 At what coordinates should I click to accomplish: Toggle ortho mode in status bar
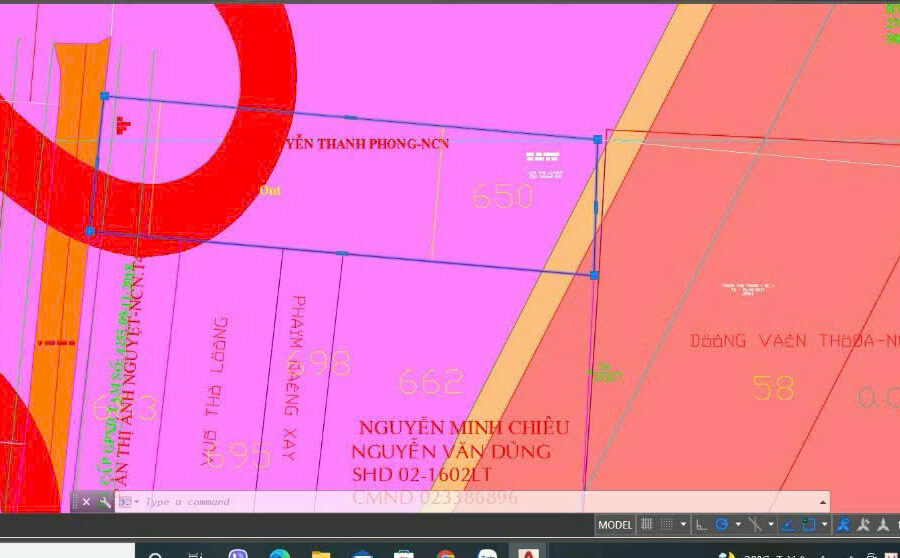(702, 525)
